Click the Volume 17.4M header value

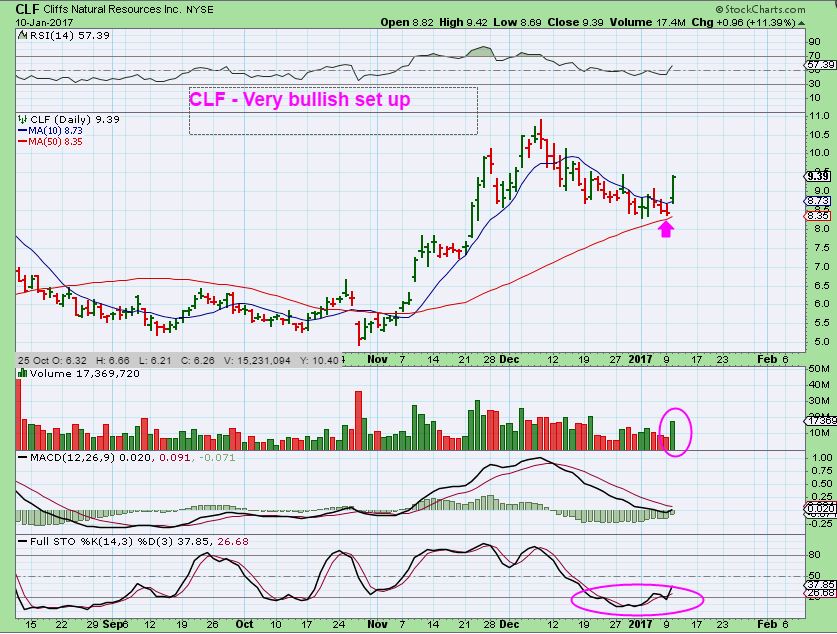648,22
